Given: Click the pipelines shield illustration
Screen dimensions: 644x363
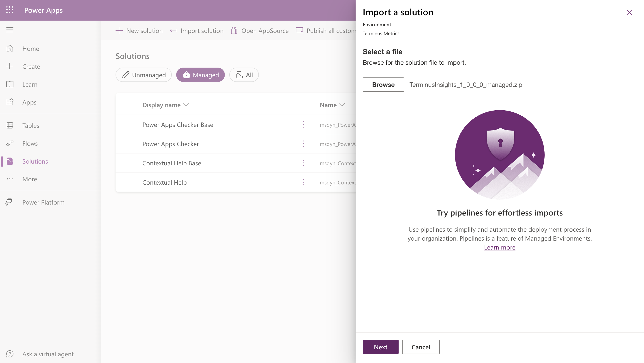Looking at the screenshot, I should click(500, 155).
